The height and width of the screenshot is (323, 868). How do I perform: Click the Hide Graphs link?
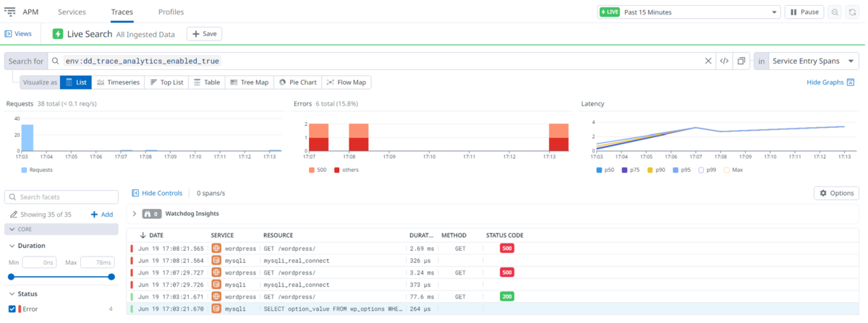(x=830, y=82)
